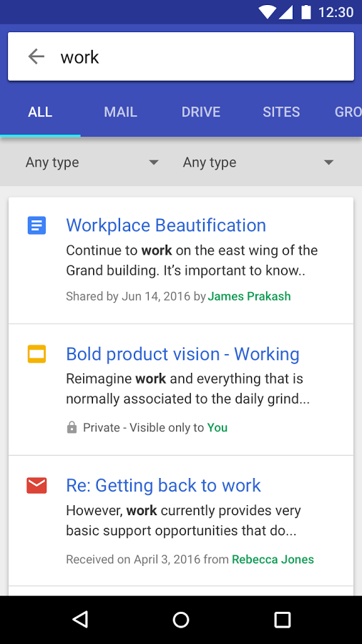Switch to the MAIL tab
The height and width of the screenshot is (644, 362).
click(120, 112)
